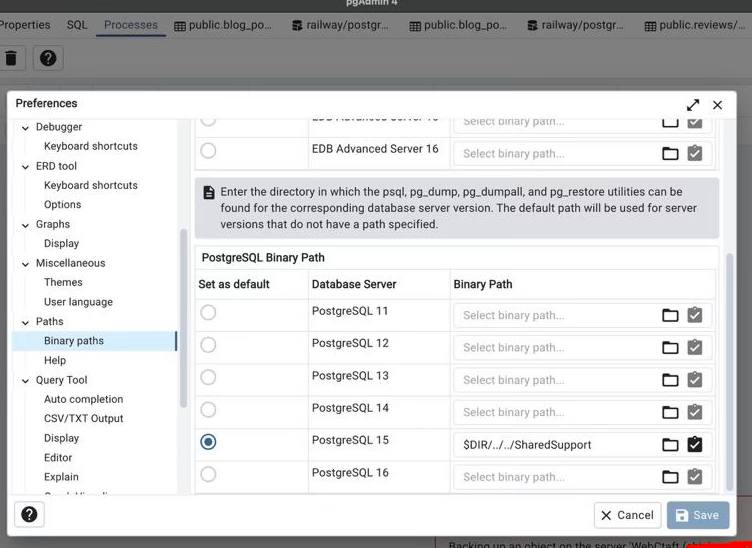
Task: Switch to the Processes tab
Action: tap(130, 25)
